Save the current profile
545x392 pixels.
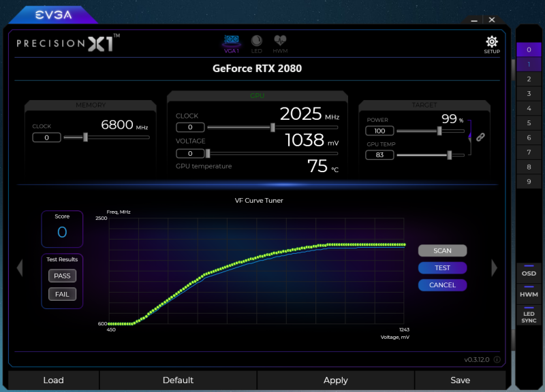(x=461, y=380)
